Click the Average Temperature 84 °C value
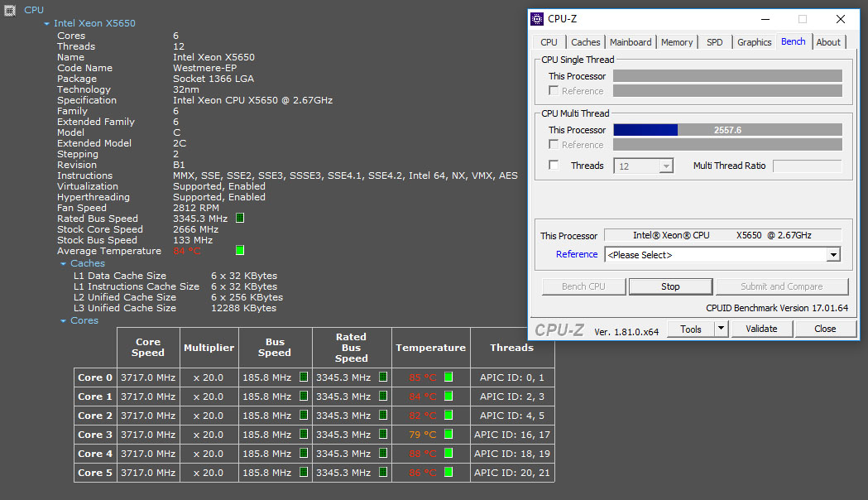The width and height of the screenshot is (868, 500). click(x=186, y=251)
